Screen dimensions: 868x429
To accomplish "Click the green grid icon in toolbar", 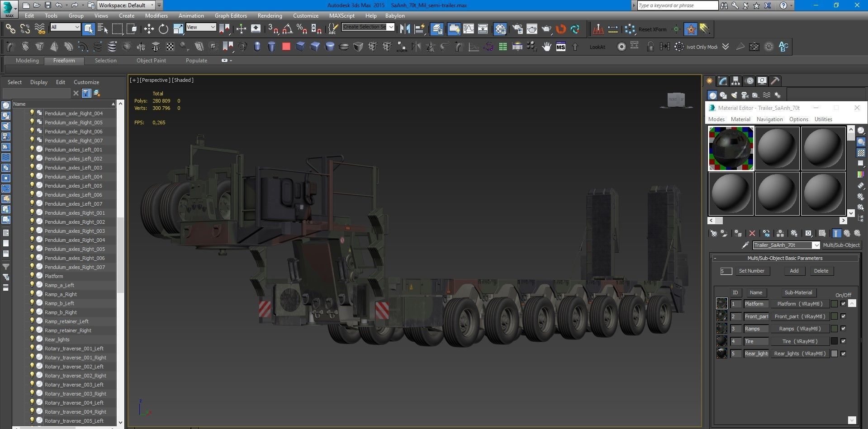I will [503, 47].
